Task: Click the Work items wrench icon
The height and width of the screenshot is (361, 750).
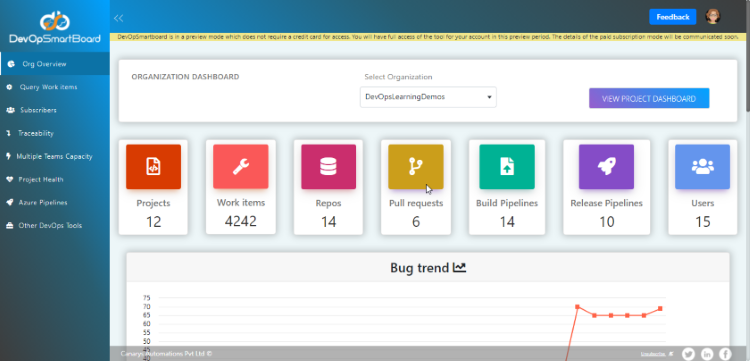Action: (241, 166)
